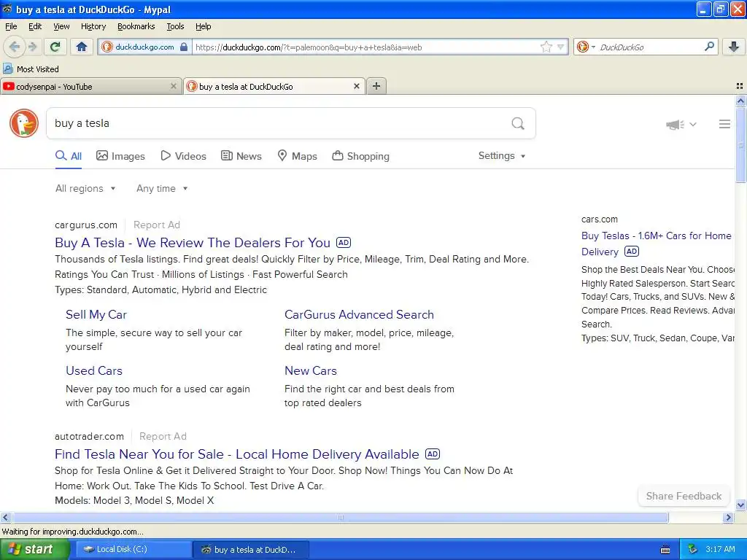Select the Maps search tab
Image resolution: width=747 pixels, height=560 pixels.
(x=298, y=156)
